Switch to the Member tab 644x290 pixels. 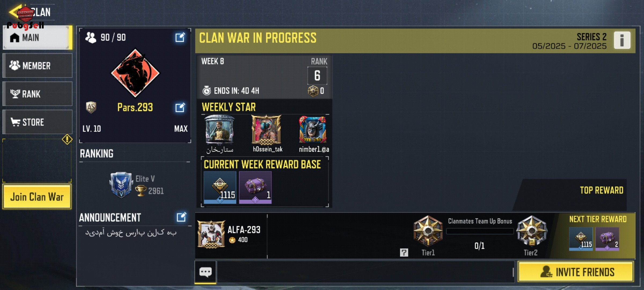37,66
